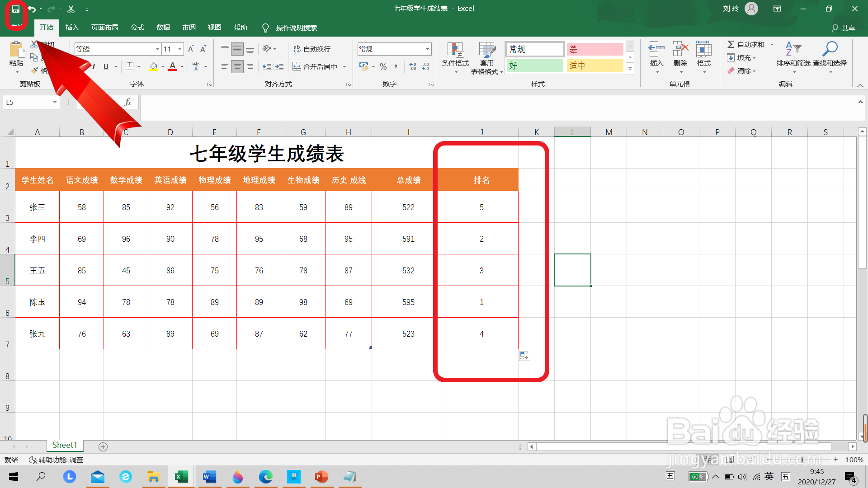Toggle align text left
The height and width of the screenshot is (488, 868).
pyautogui.click(x=225, y=66)
